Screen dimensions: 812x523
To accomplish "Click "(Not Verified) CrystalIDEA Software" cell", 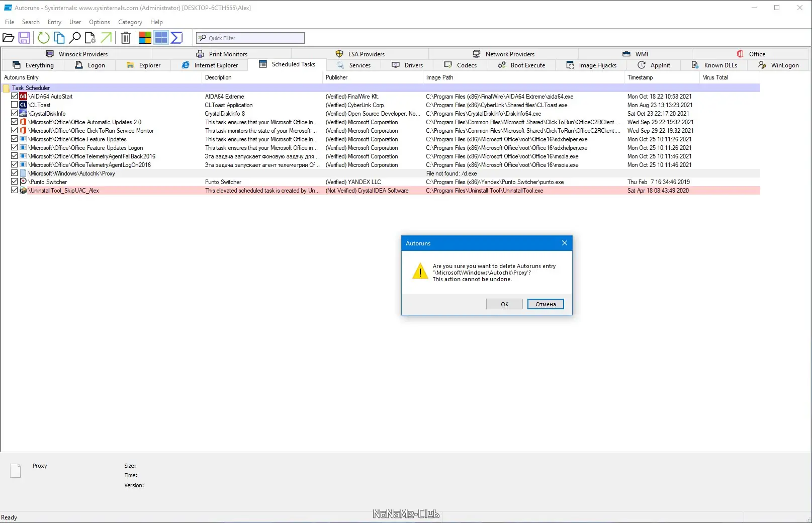I will coord(367,191).
